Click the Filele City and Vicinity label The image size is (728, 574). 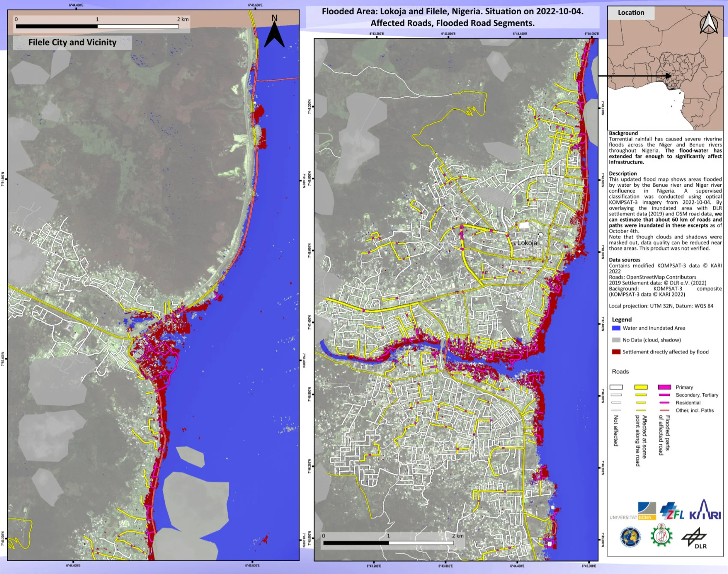pos(72,42)
